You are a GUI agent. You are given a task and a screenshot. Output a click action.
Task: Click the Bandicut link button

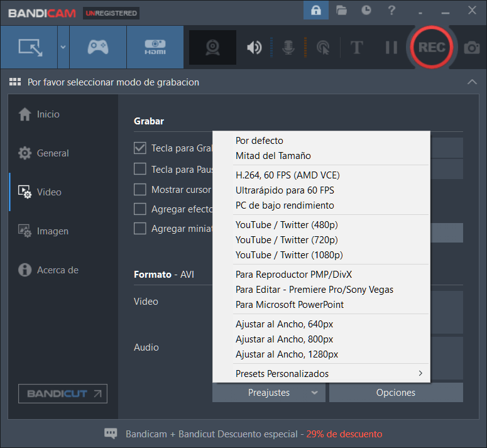coord(63,394)
